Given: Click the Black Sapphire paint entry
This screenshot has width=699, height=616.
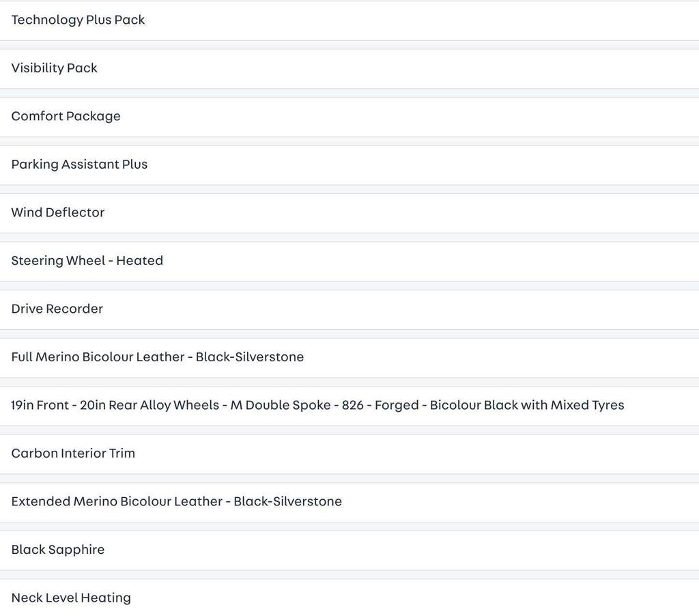Looking at the screenshot, I should [349, 550].
